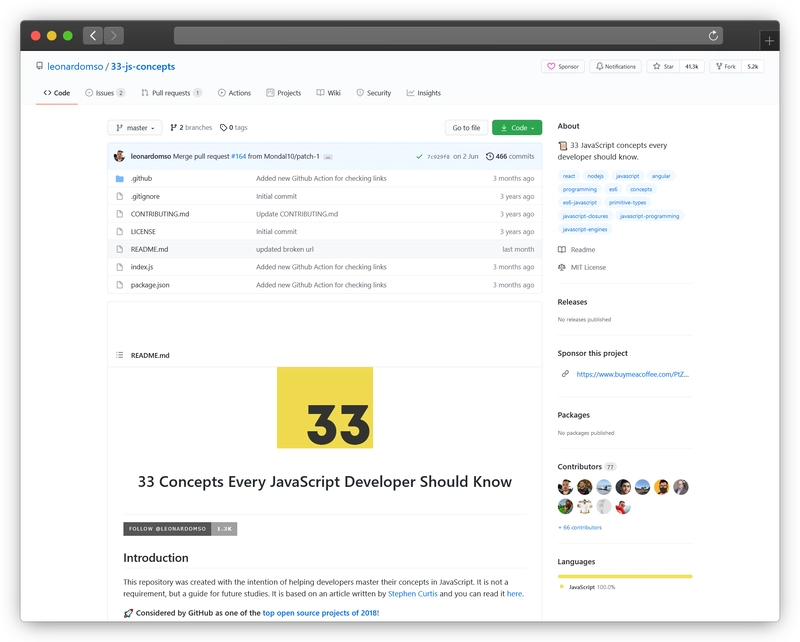Star the repository
Image resolution: width=800 pixels, height=642 pixels.
click(663, 66)
